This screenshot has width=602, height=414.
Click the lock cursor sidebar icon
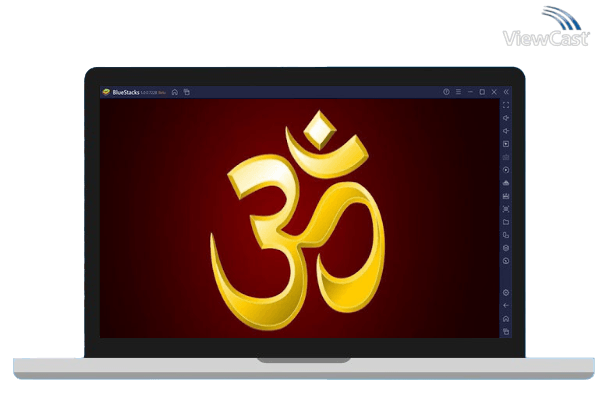pos(506,144)
